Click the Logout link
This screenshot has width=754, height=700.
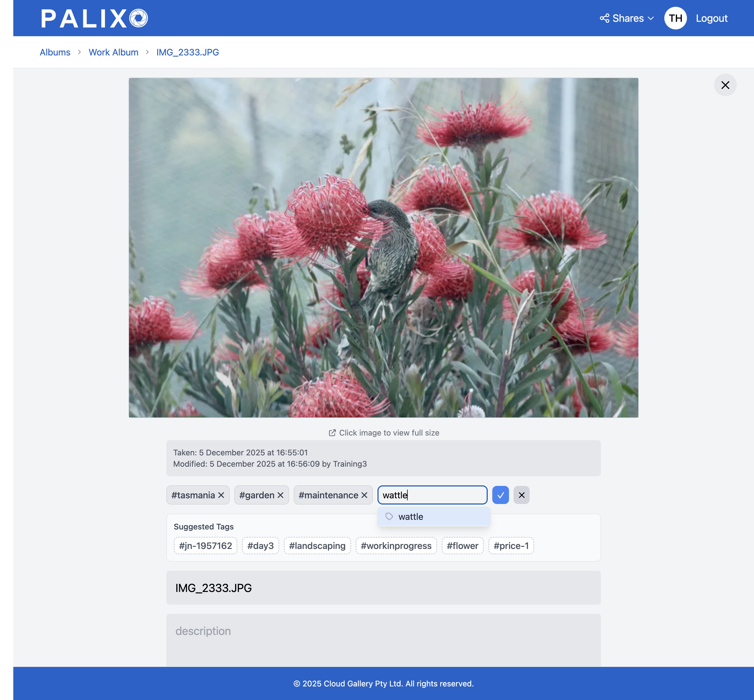tap(711, 18)
